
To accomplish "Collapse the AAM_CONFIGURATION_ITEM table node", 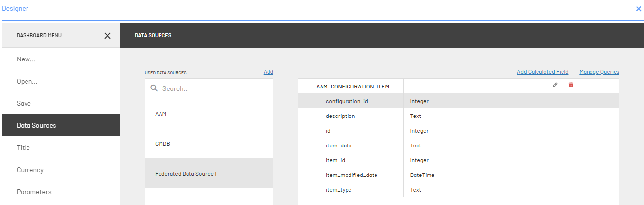I will [307, 87].
